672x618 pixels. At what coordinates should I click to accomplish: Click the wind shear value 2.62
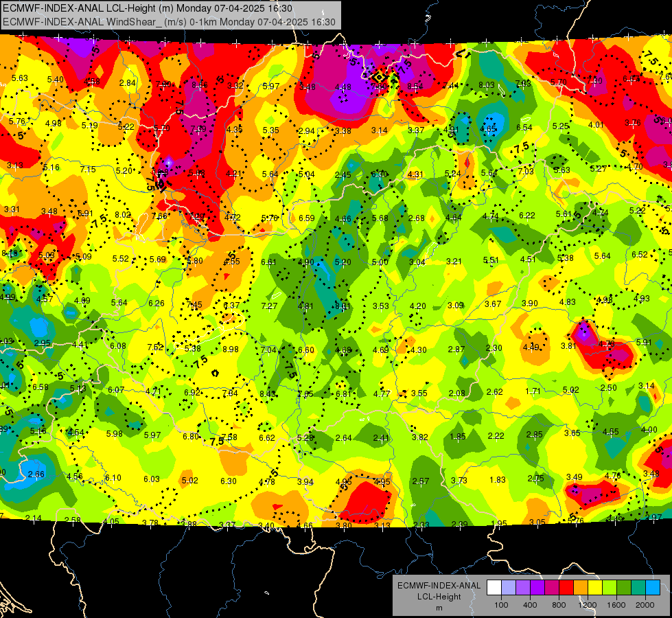point(495,391)
